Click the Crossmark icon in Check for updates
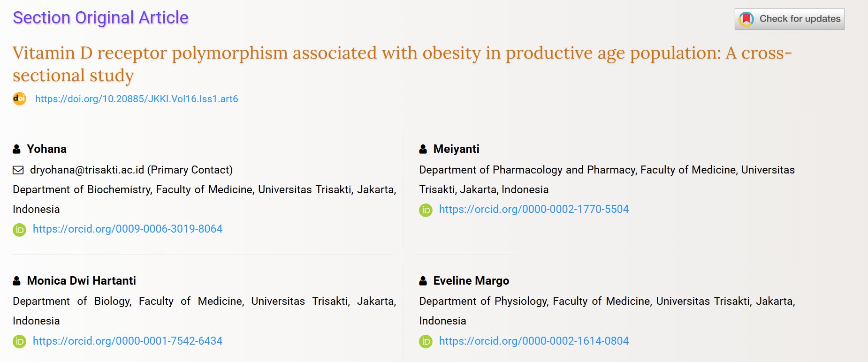868x362 pixels. point(746,19)
